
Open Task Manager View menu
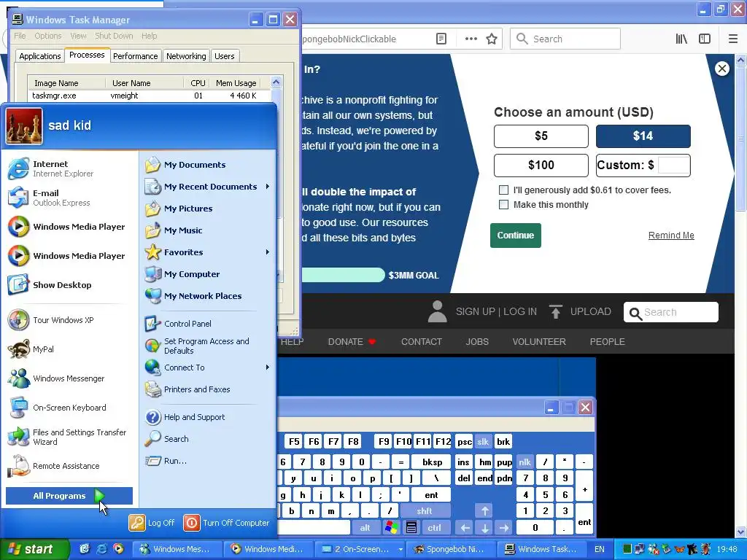coord(78,36)
